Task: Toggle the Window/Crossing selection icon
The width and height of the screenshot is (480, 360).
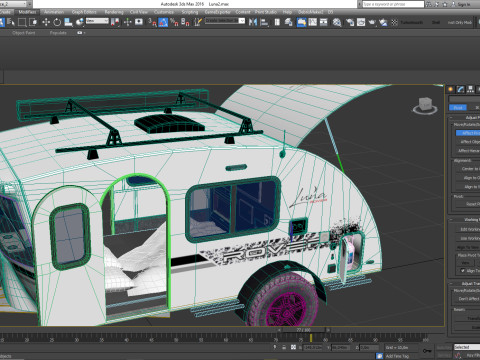Action: (x=33, y=22)
